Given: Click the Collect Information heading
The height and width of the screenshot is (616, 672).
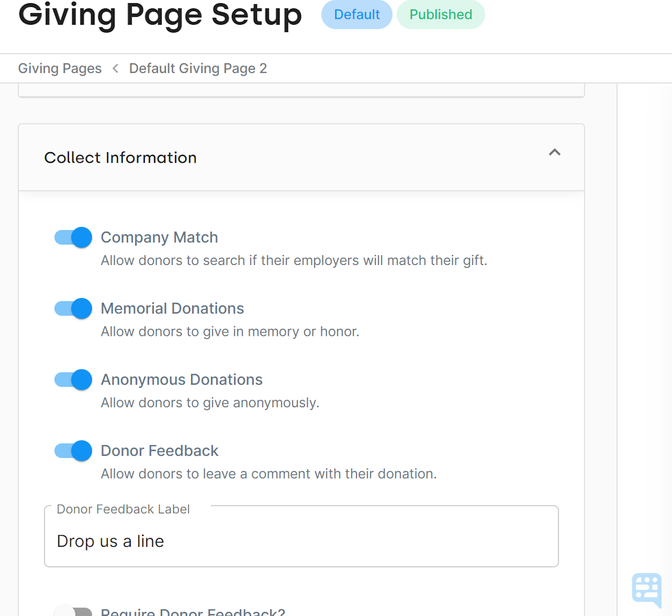Looking at the screenshot, I should (x=120, y=157).
